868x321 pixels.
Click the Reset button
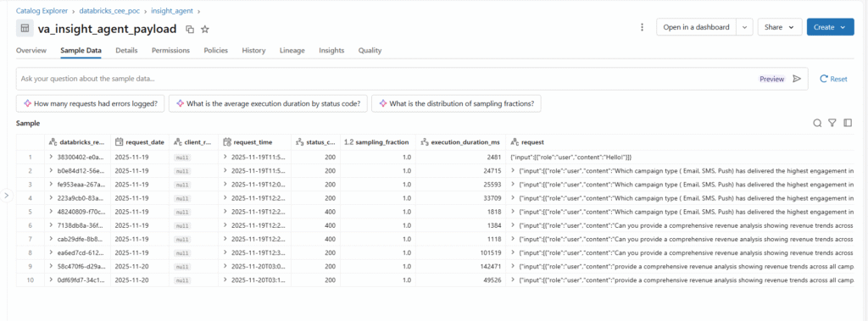(833, 79)
